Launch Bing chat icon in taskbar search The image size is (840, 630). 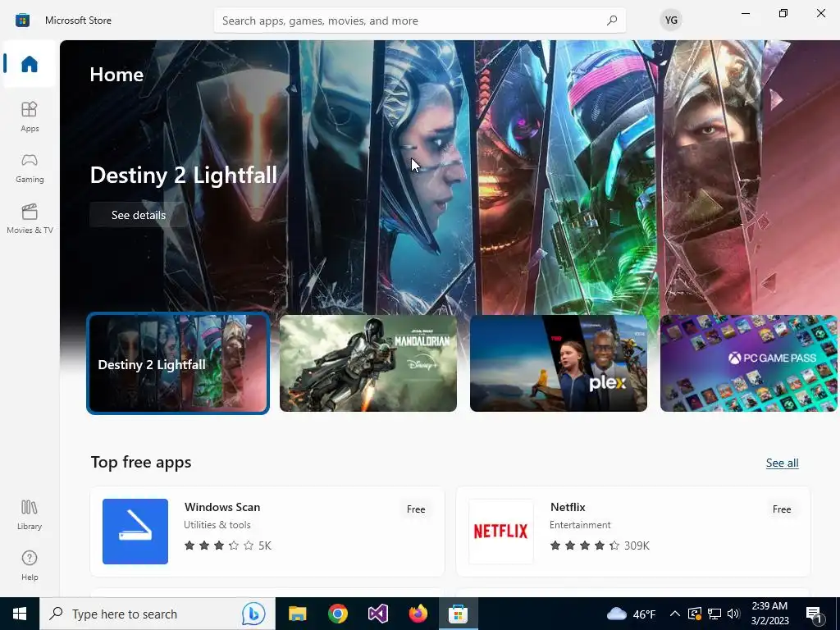pyautogui.click(x=253, y=614)
